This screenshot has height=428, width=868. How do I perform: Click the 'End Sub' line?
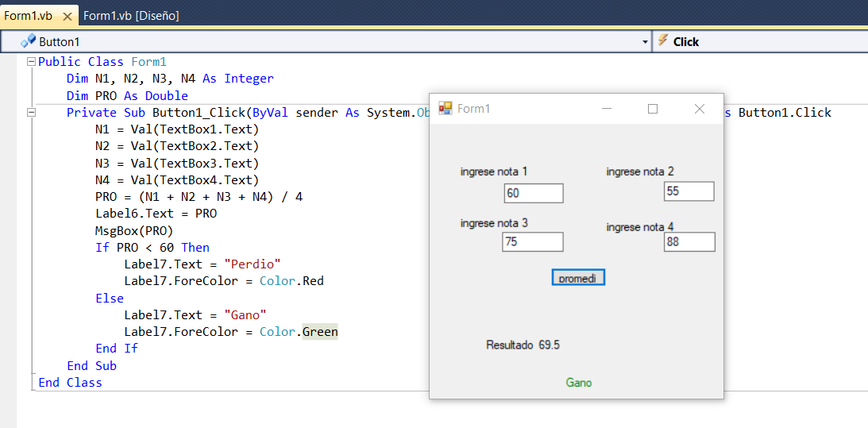point(91,366)
